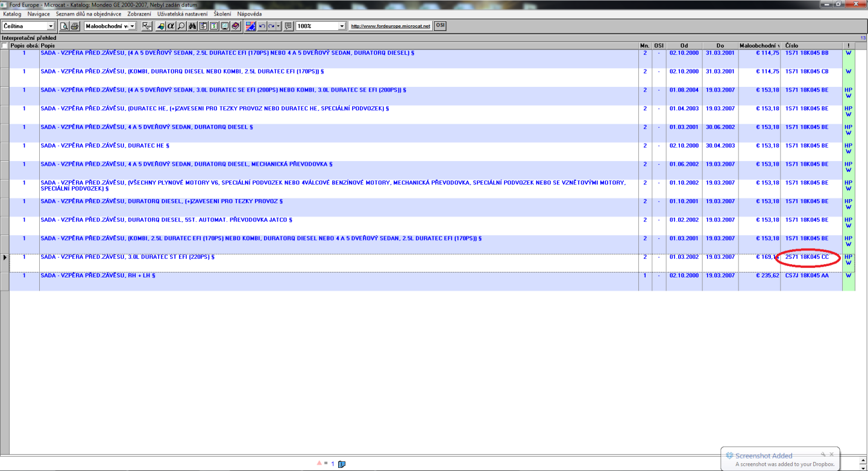Click the purple book icon in toolbar
The width and height of the screenshot is (868, 471).
click(x=236, y=26)
